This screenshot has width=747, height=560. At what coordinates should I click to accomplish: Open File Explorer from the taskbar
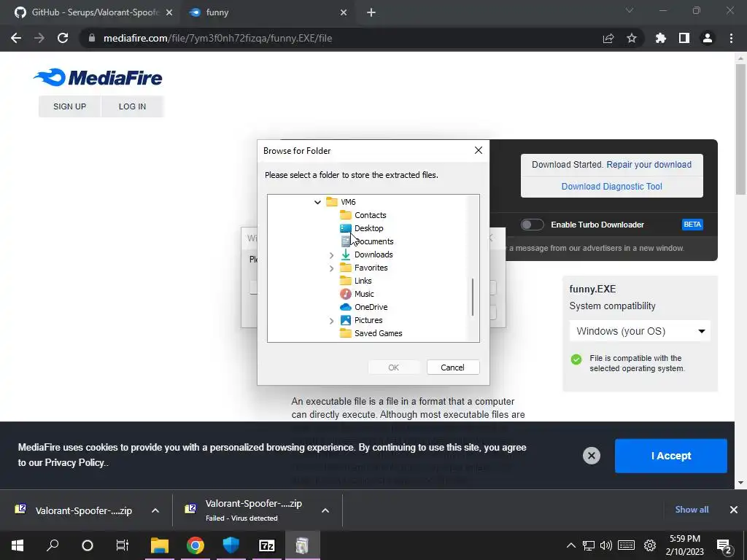(160, 545)
